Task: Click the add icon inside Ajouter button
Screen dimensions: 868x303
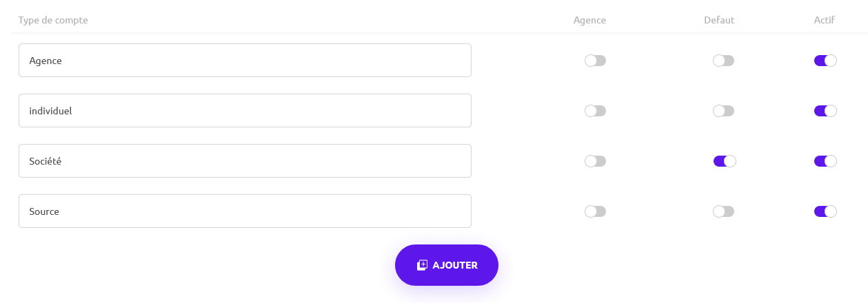Action: 423,265
